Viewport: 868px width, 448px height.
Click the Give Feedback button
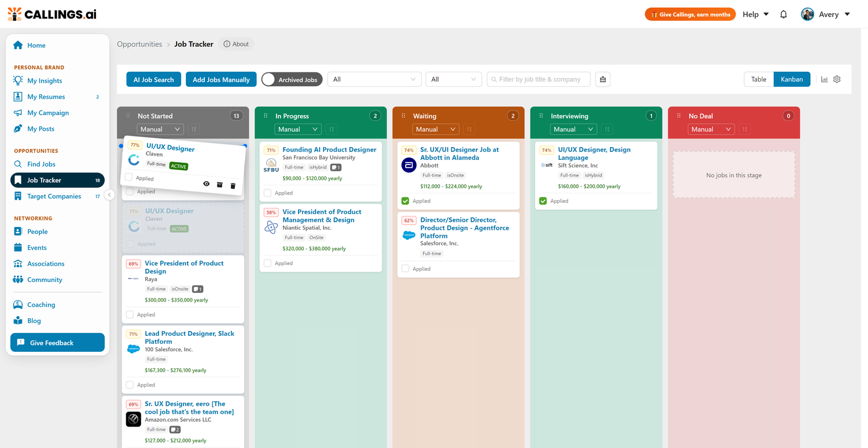click(57, 343)
